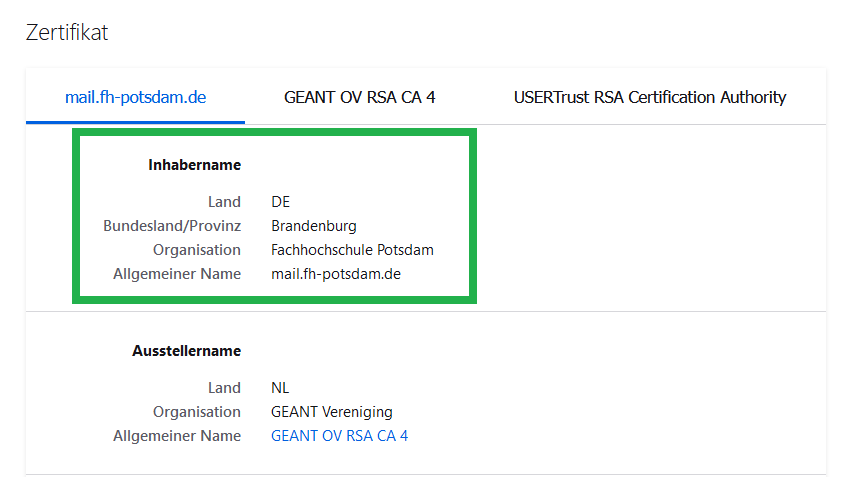The height and width of the screenshot is (477, 849).
Task: Click Allgemeiner Name label under Ausstellername
Action: click(x=177, y=436)
